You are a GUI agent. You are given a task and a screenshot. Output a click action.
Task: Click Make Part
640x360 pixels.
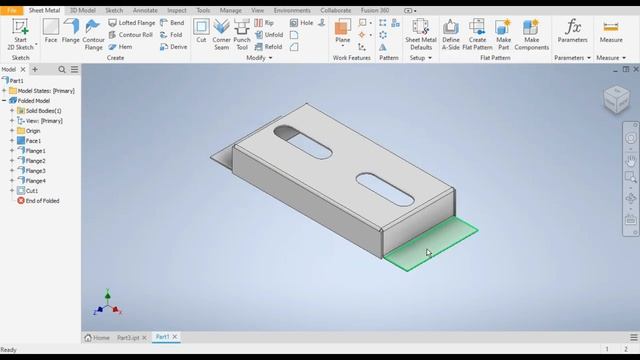click(503, 35)
